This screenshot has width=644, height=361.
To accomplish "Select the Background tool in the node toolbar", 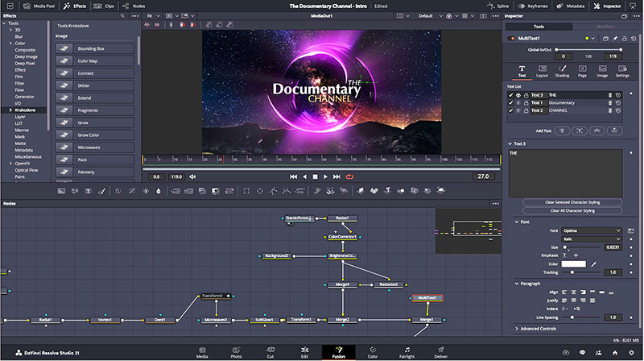I will pyautogui.click(x=61, y=191).
